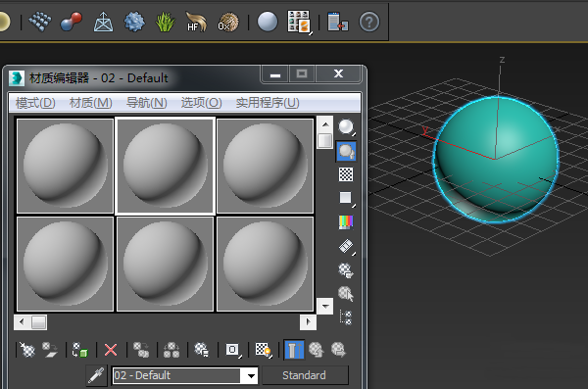The width and height of the screenshot is (588, 389).
Task: Click Put Material to Scene icon
Action: (x=50, y=350)
